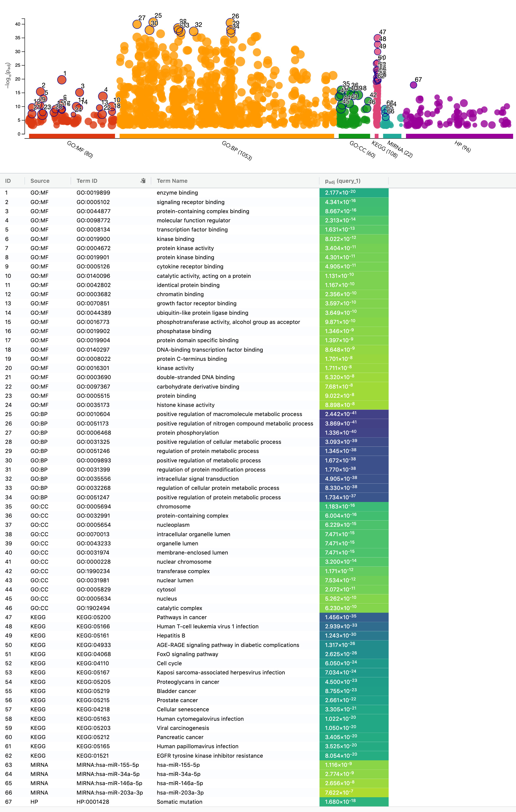
Task: Sort table by the Source column header
Action: (40, 181)
